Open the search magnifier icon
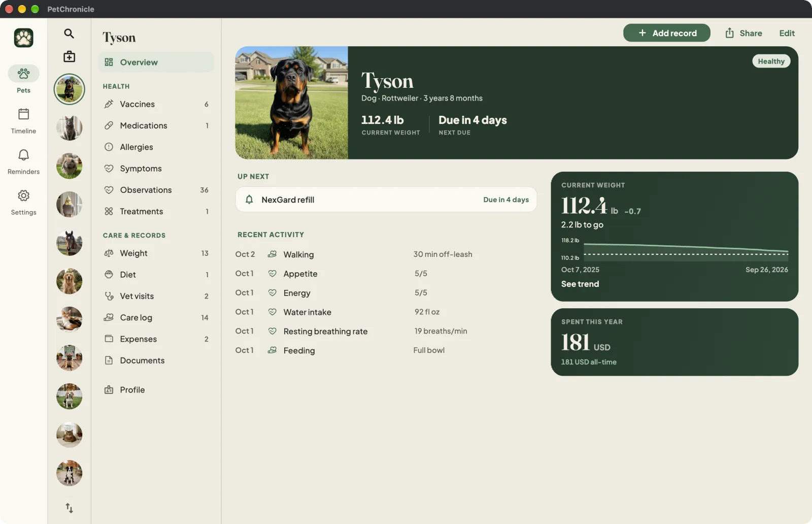 point(69,34)
